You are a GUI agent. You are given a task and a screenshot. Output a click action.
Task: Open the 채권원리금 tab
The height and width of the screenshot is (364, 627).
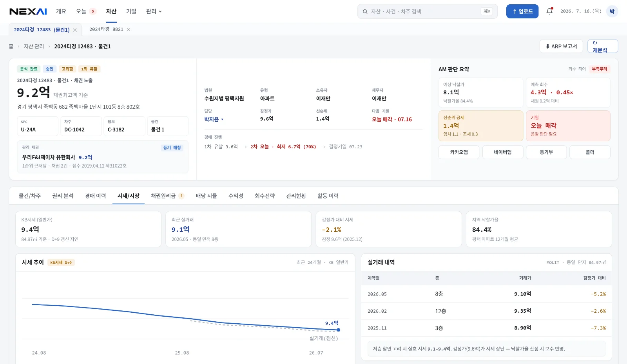point(163,196)
